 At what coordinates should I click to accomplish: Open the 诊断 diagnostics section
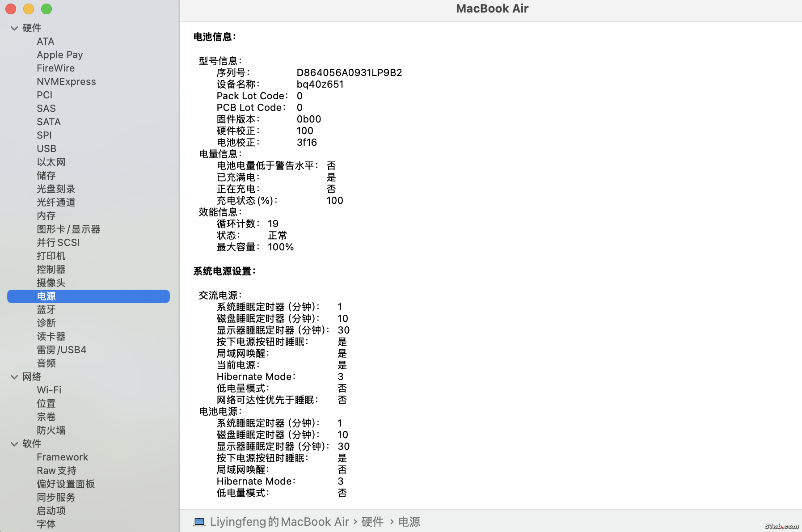point(46,323)
